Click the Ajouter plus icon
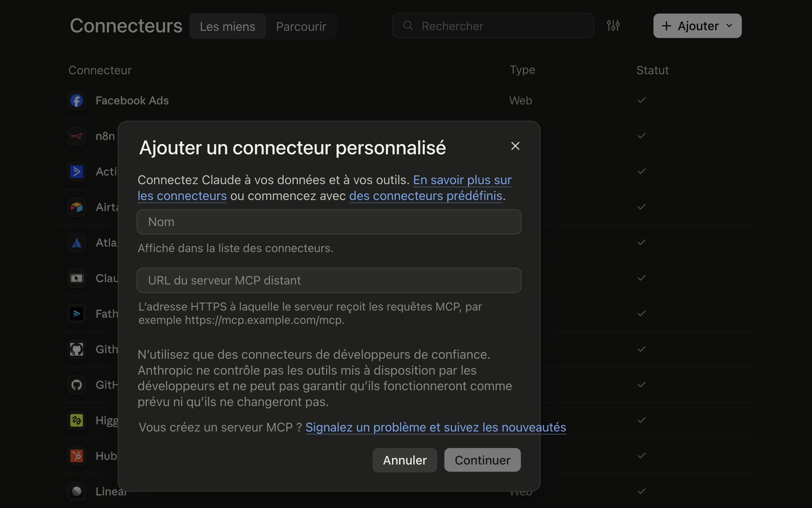 pyautogui.click(x=666, y=26)
